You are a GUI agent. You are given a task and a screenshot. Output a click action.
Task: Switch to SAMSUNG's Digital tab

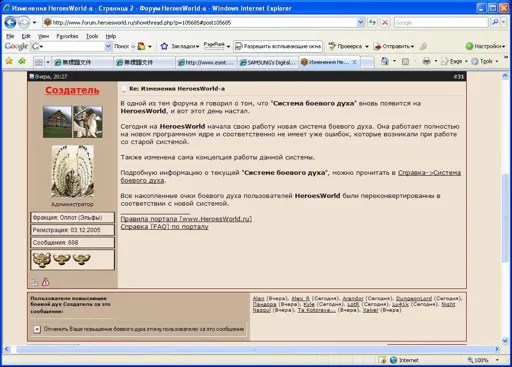point(268,62)
